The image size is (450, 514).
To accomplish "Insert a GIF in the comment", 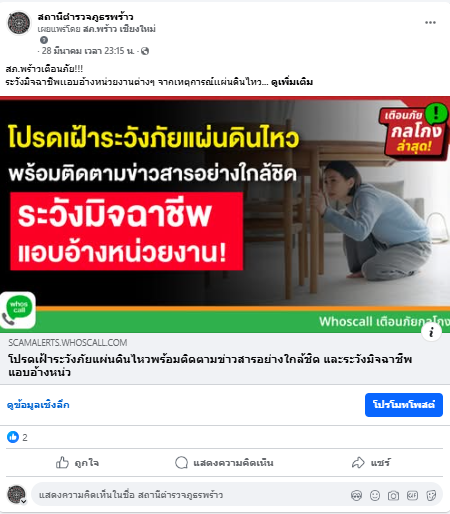I will (x=412, y=495).
